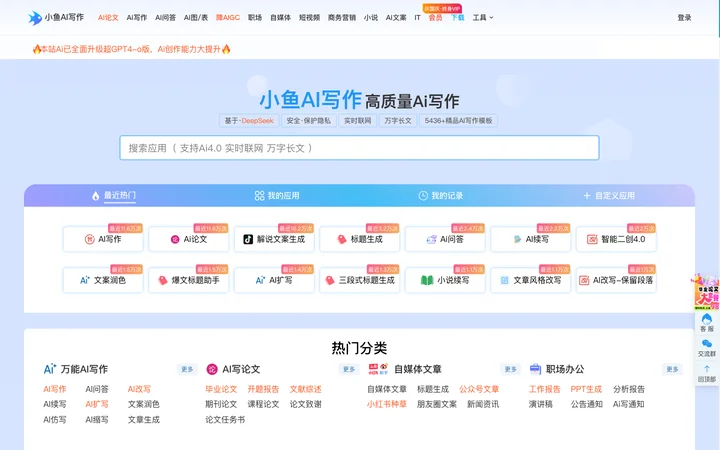Show 更多 for 职场办公 category
This screenshot has width=720, height=450.
(672, 369)
